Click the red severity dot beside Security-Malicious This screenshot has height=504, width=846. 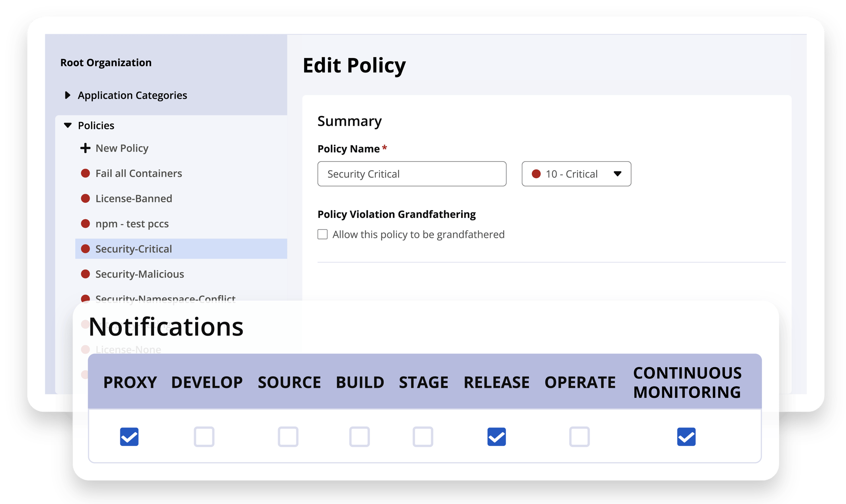click(x=85, y=274)
